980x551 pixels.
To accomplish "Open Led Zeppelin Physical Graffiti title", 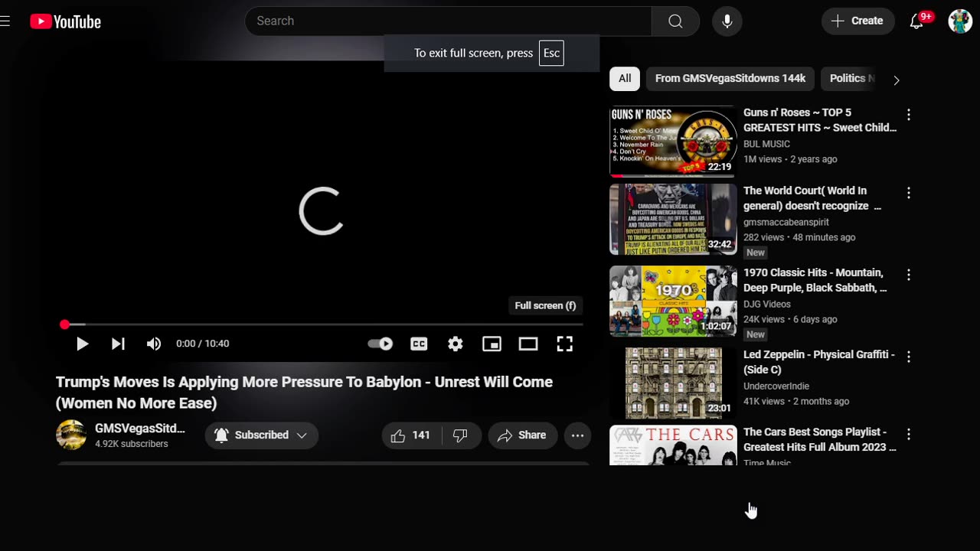I will point(819,362).
